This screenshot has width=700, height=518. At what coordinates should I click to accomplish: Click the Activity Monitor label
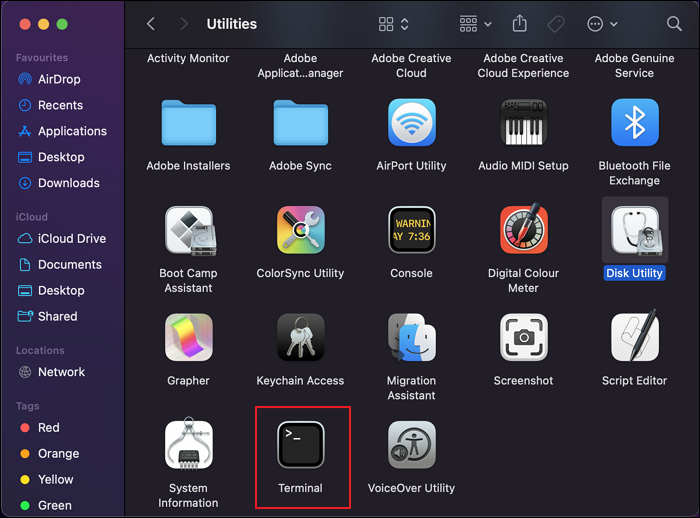click(188, 58)
